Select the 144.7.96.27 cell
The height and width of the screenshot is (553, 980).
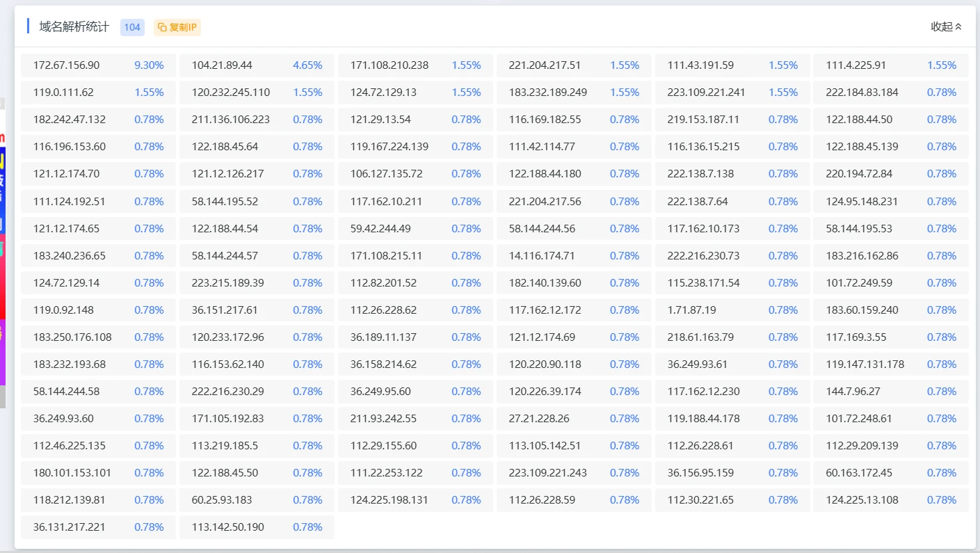click(x=853, y=392)
